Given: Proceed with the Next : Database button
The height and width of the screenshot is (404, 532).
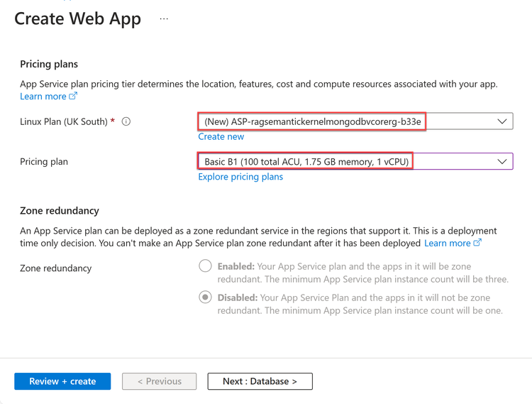Looking at the screenshot, I should click(x=260, y=381).
